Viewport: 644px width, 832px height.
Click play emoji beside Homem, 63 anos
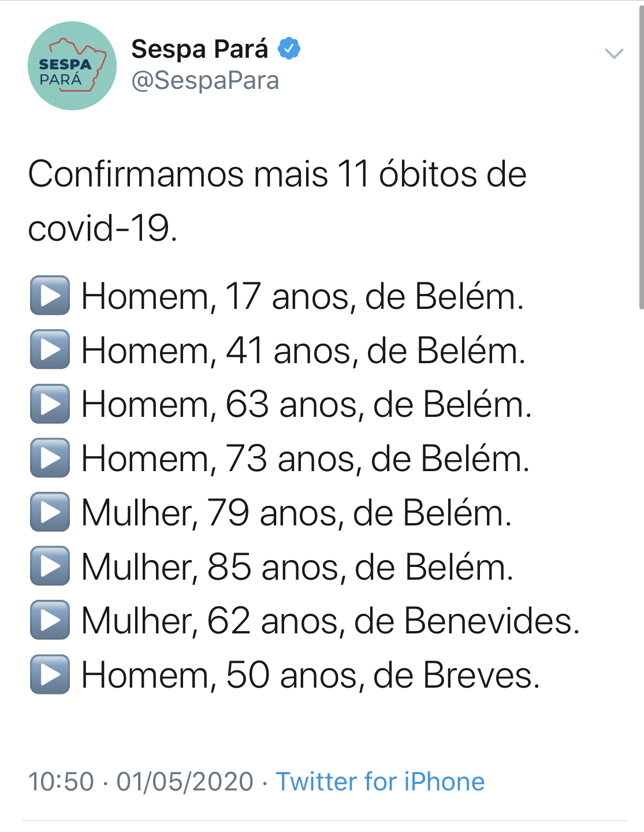[x=50, y=404]
